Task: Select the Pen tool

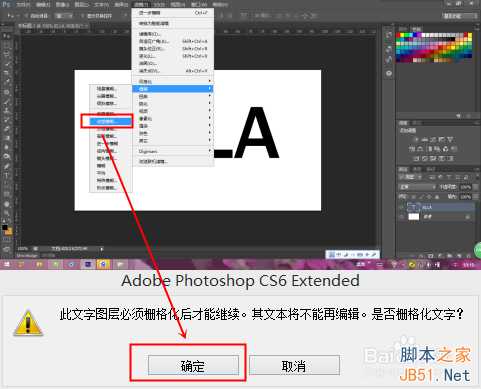Action: tap(6, 166)
